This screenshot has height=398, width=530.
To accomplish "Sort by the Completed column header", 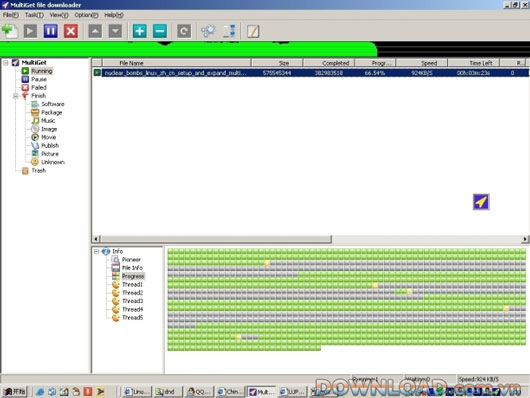I will coord(329,63).
